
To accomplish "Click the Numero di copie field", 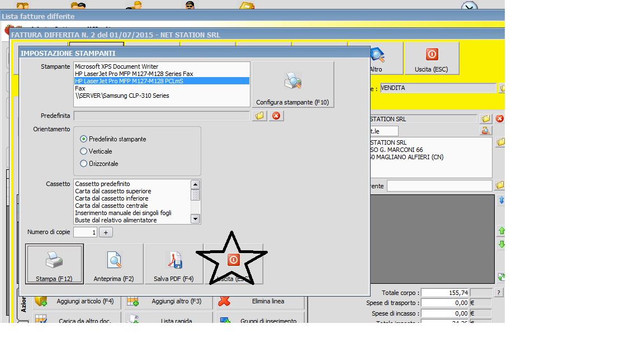I will coord(85,232).
